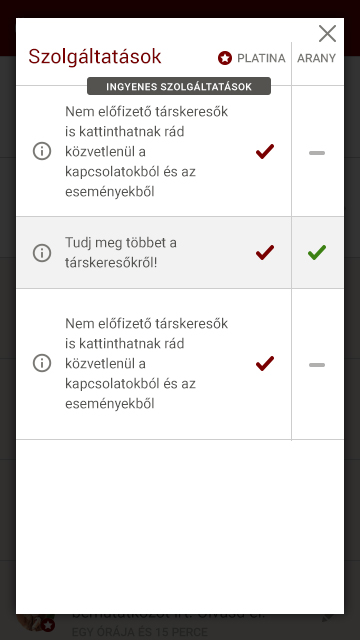Click the INGYENES SZOLGÁLTATÁSOK section label

click(x=179, y=86)
